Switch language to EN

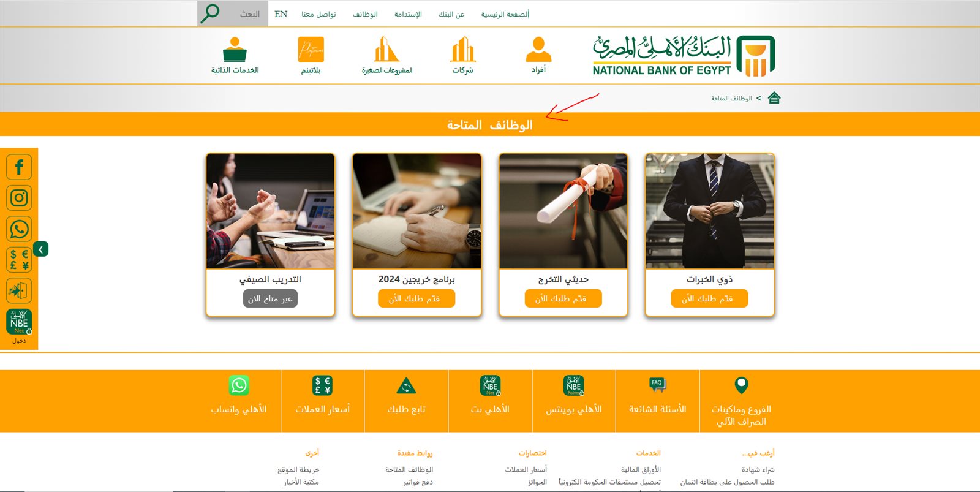coord(281,14)
